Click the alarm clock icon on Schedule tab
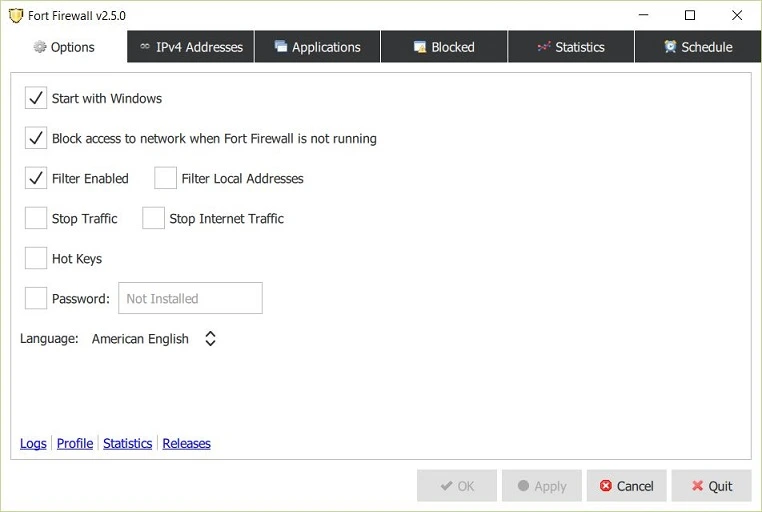 pos(670,47)
